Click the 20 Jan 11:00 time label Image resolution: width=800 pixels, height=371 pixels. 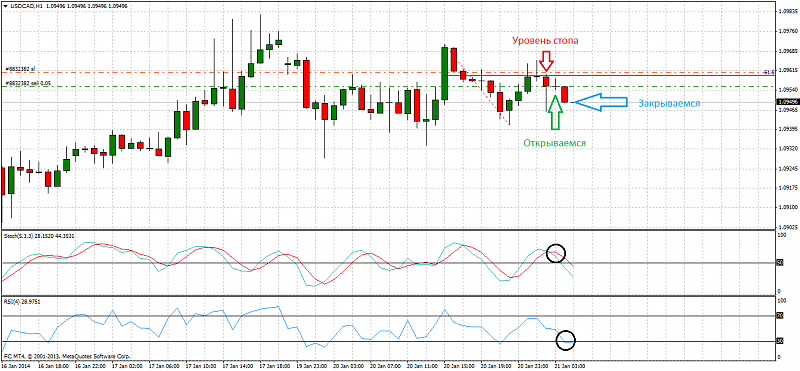[x=423, y=365]
